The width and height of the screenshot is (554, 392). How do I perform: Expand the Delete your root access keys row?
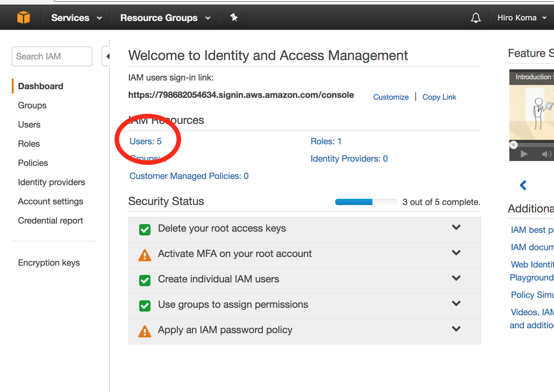[456, 227]
